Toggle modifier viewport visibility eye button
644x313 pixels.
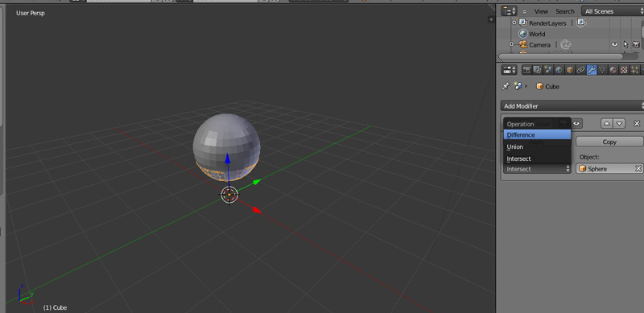576,123
